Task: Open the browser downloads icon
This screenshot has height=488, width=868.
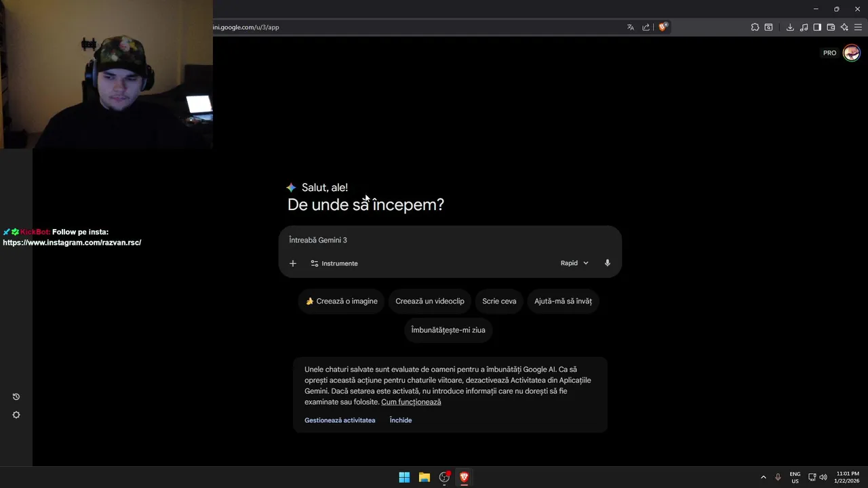Action: pyautogui.click(x=790, y=27)
